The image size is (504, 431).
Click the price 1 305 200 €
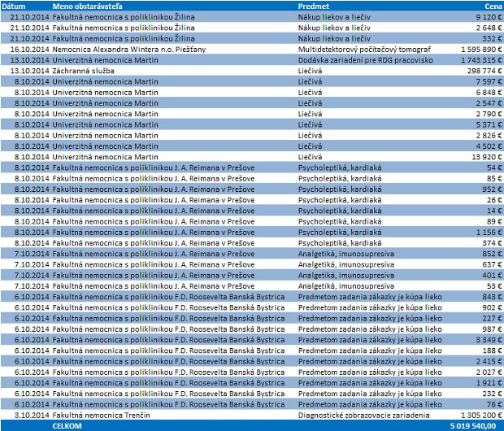pyautogui.click(x=481, y=416)
